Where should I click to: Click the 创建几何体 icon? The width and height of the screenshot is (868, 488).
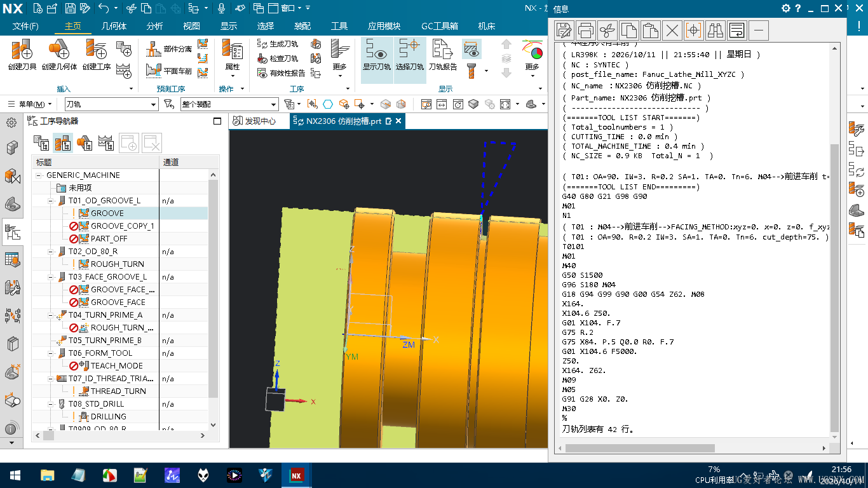[59, 55]
